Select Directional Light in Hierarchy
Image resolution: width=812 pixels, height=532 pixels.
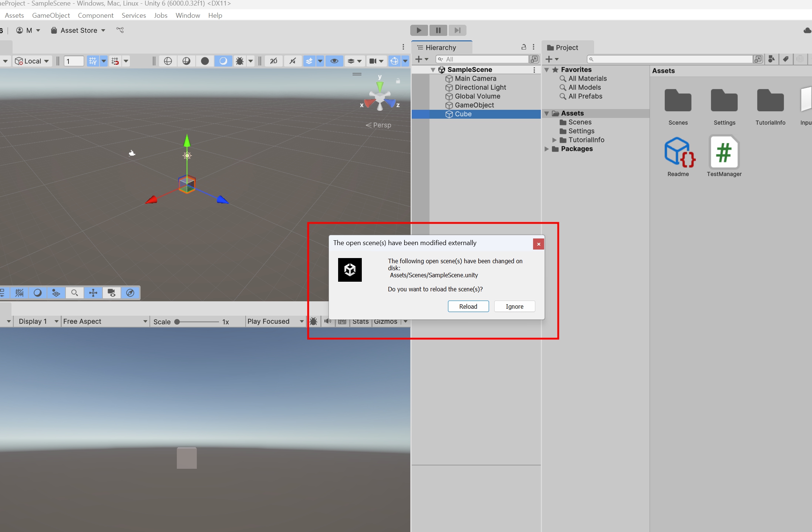480,87
